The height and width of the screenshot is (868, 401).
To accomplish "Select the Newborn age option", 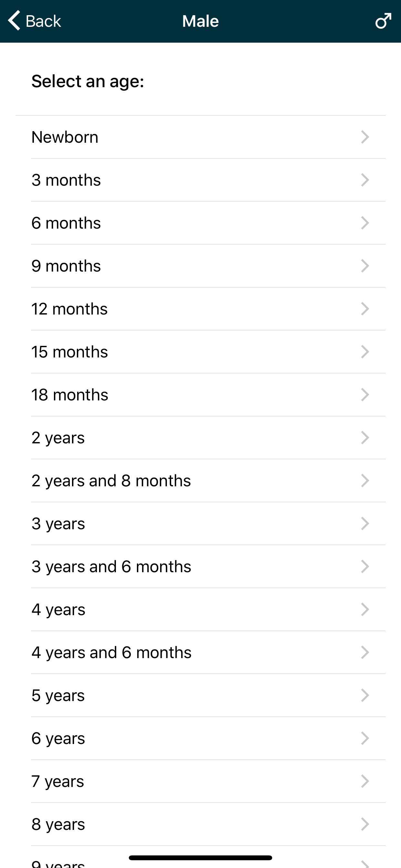I will point(65,137).
